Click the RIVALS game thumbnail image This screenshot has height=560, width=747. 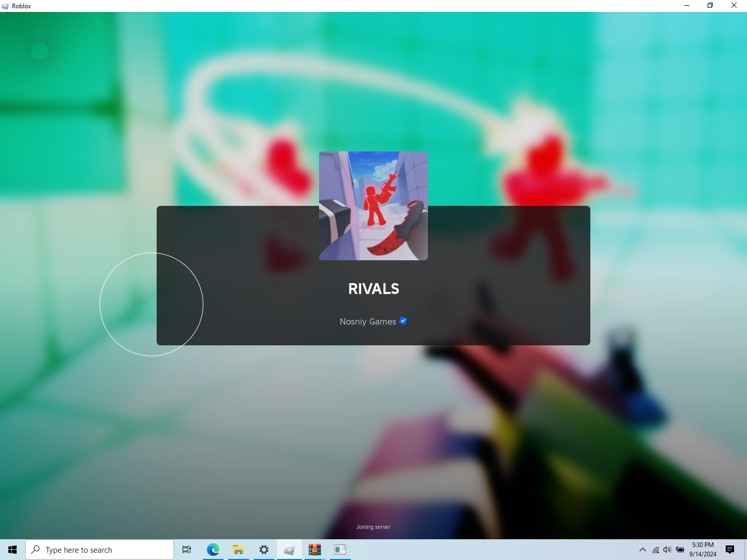point(374,206)
